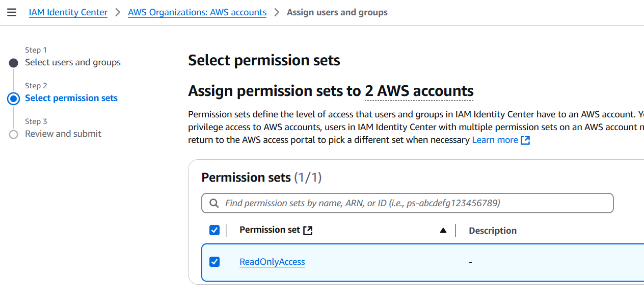The width and height of the screenshot is (644, 298).
Task: Navigate to the Select users and groups step
Action: (x=73, y=62)
